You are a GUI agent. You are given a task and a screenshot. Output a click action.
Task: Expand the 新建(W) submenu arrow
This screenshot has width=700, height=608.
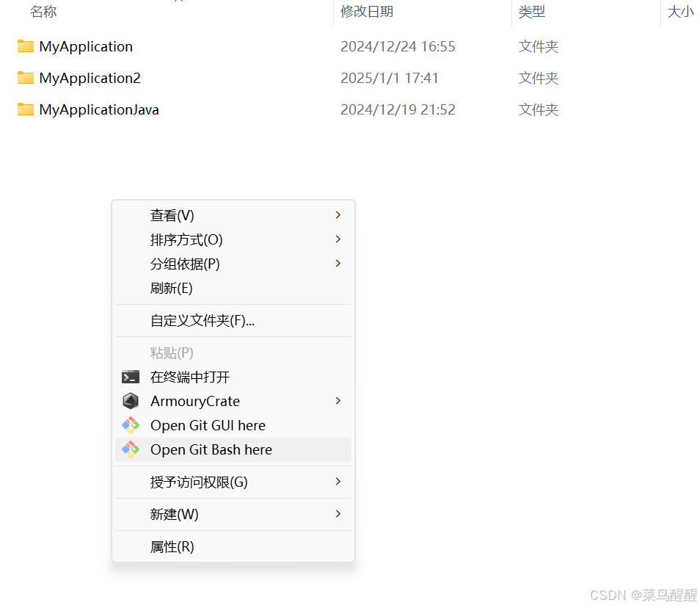pos(338,514)
